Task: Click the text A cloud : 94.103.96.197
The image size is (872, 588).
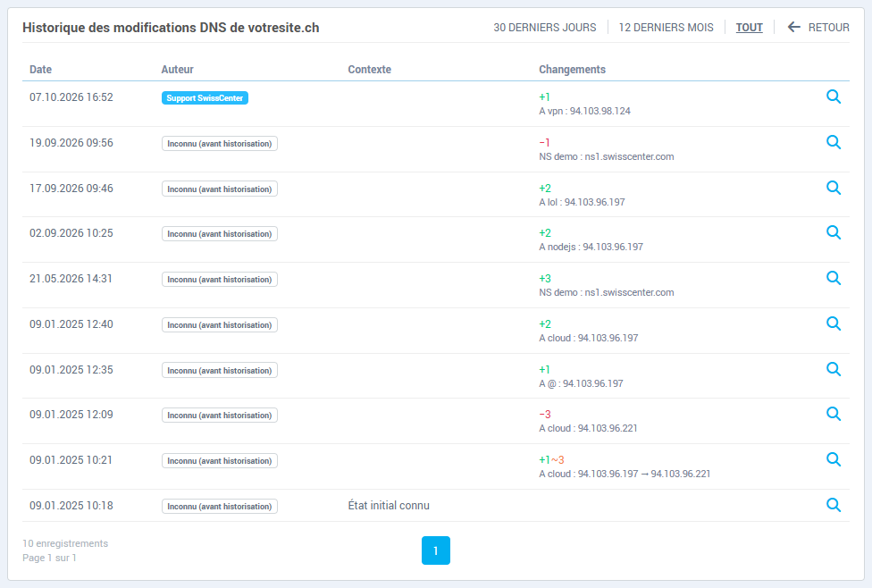Action: [589, 338]
